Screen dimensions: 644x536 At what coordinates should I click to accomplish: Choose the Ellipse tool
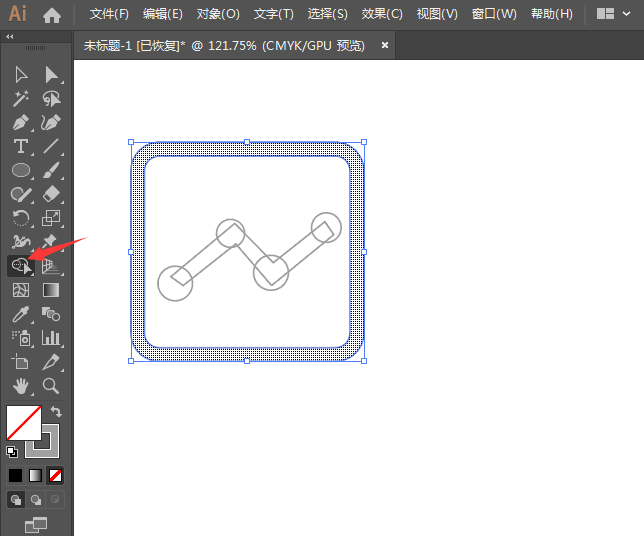coord(21,170)
